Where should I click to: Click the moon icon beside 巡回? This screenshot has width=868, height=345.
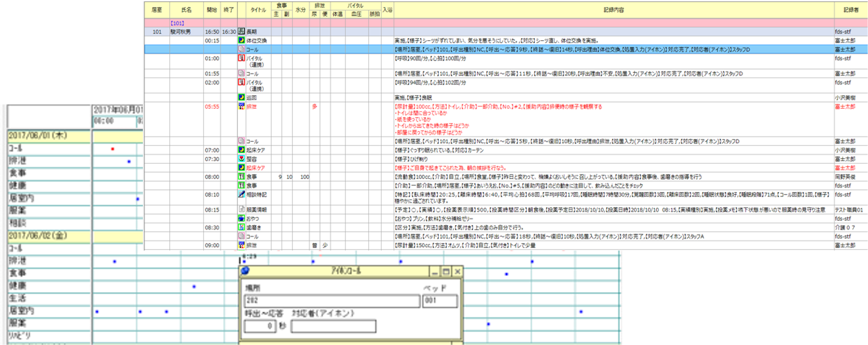241,97
